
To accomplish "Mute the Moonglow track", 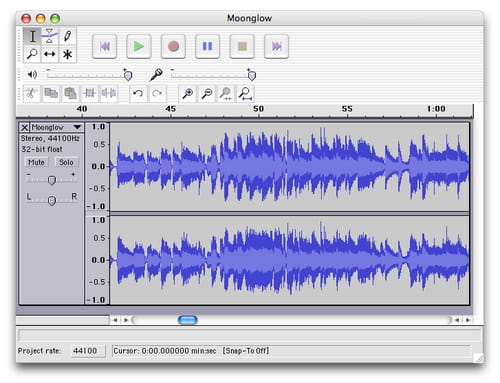I will (x=36, y=162).
